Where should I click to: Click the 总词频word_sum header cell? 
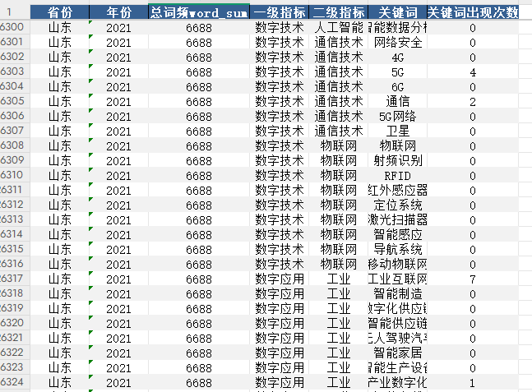click(199, 12)
